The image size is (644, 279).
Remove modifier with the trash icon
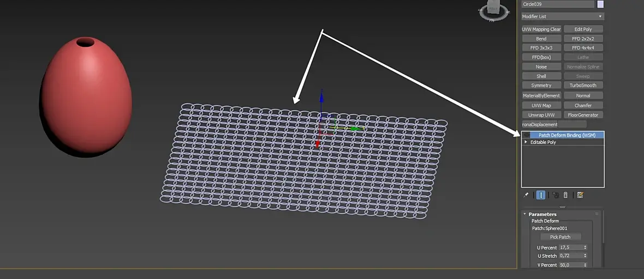(x=565, y=195)
